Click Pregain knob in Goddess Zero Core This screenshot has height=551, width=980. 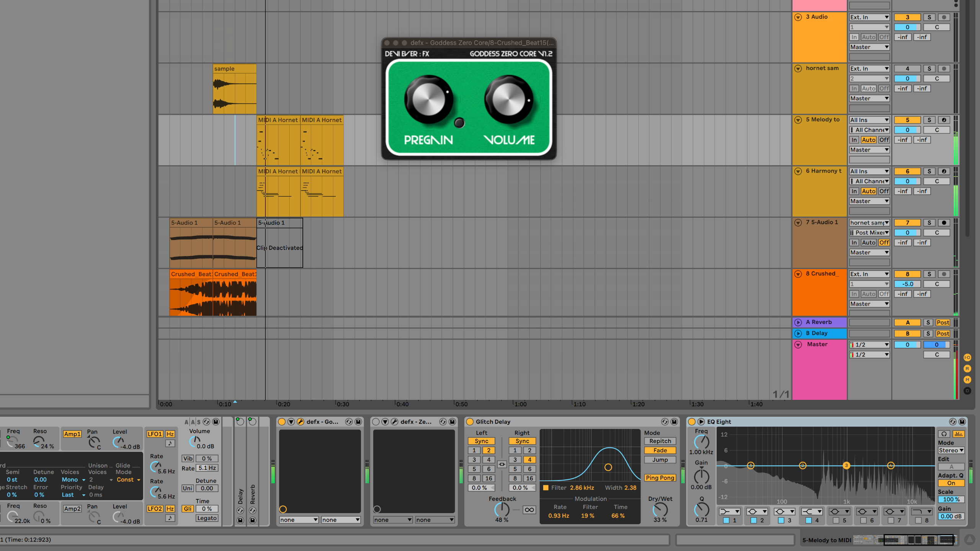428,100
